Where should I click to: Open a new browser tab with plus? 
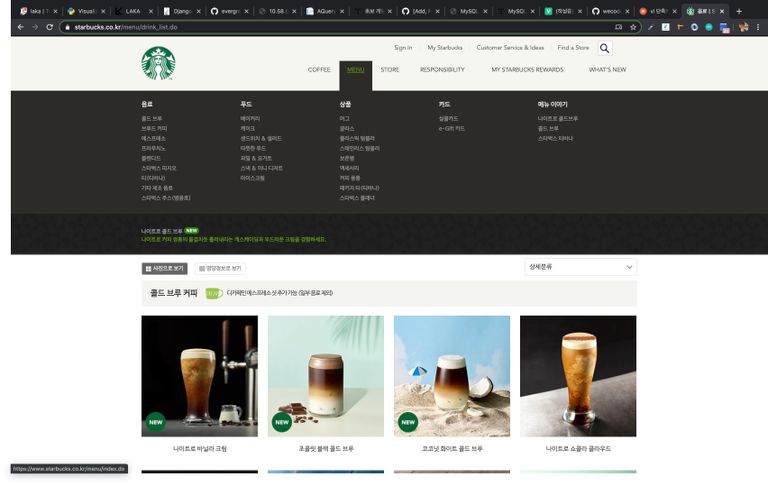[739, 11]
